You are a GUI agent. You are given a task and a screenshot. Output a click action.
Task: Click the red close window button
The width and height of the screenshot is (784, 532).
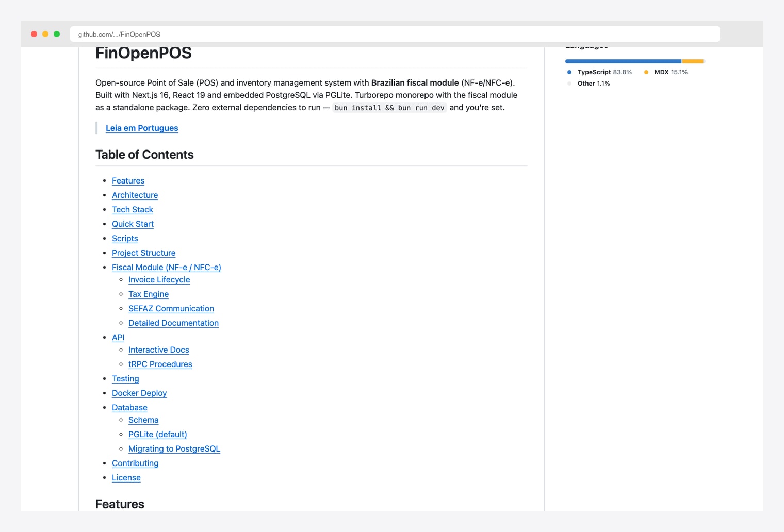[34, 34]
